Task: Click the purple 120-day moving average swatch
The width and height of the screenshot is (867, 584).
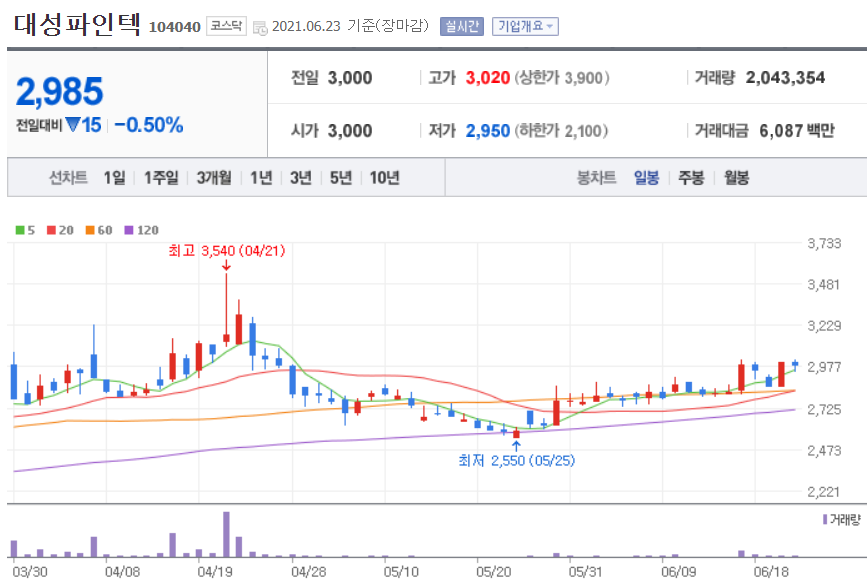Action: 129,230
